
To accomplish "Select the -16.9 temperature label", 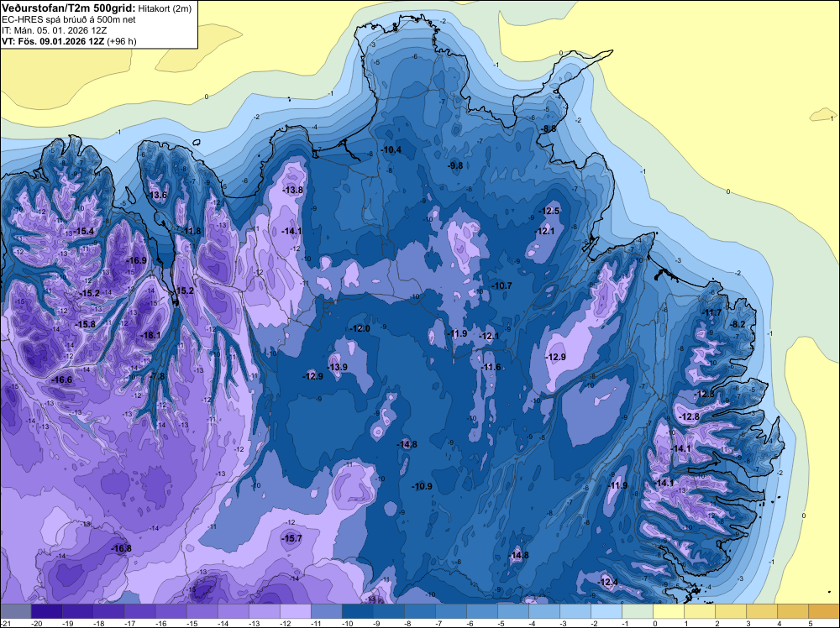I will (136, 261).
